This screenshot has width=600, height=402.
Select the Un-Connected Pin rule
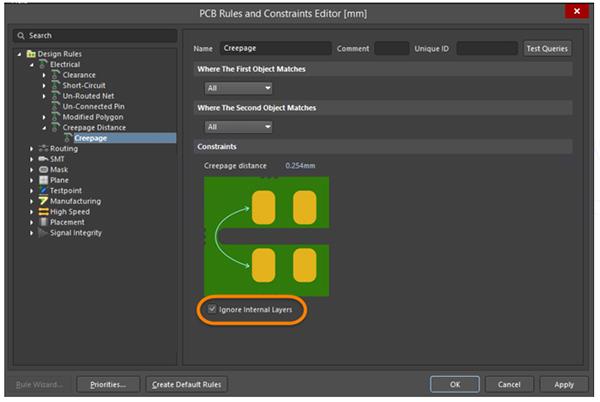[x=93, y=106]
